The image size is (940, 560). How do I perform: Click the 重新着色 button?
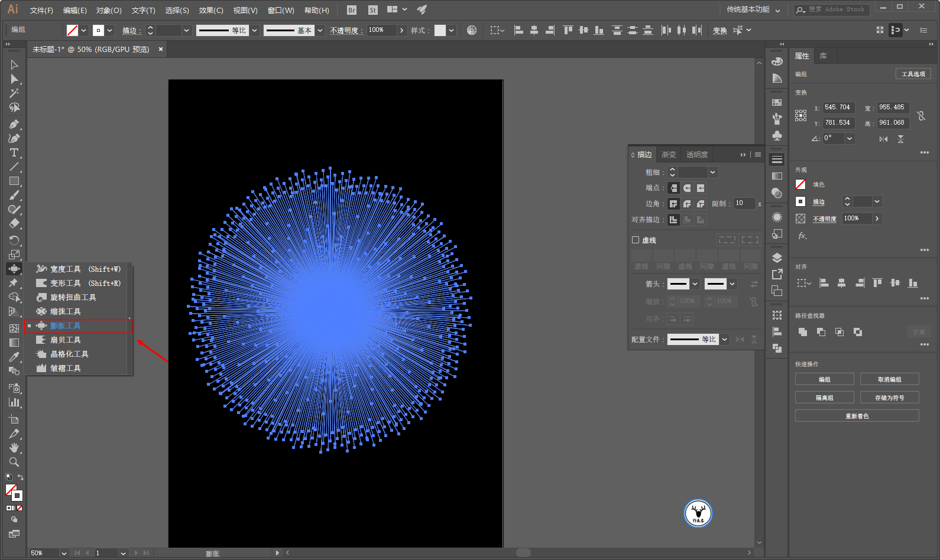[857, 416]
